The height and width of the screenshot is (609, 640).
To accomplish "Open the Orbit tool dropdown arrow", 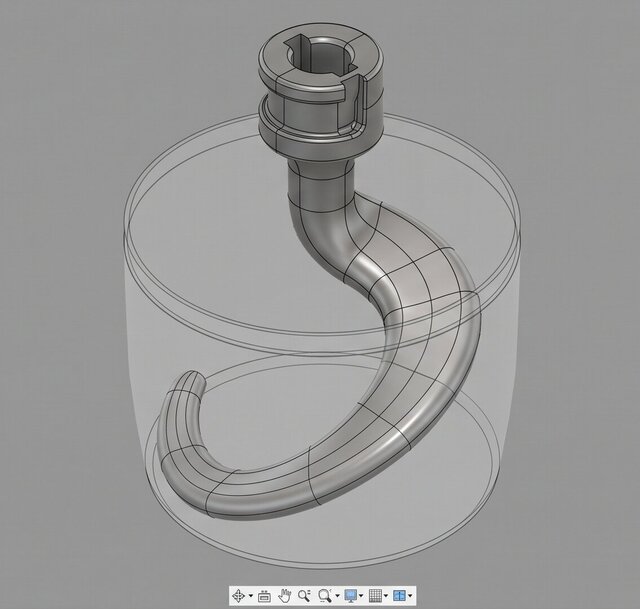I will [251, 596].
